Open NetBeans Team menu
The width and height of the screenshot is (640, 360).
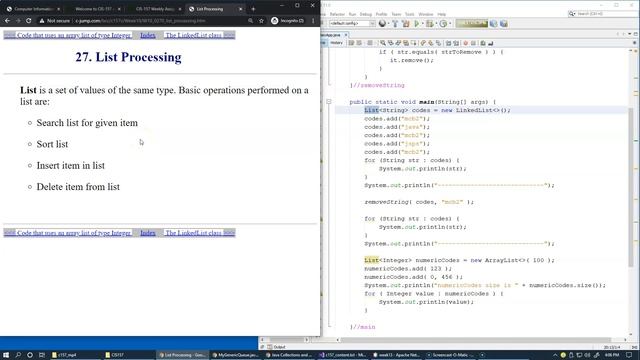(x=396, y=14)
